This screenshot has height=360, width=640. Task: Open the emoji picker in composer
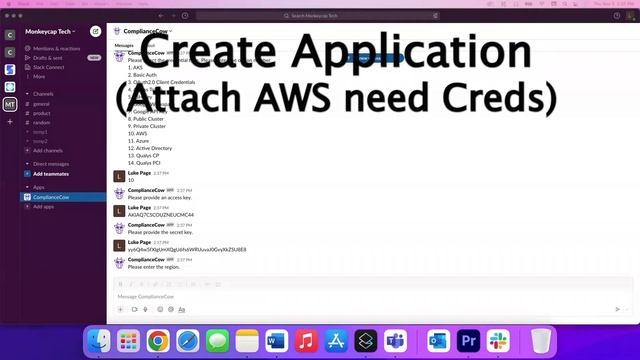pos(160,309)
